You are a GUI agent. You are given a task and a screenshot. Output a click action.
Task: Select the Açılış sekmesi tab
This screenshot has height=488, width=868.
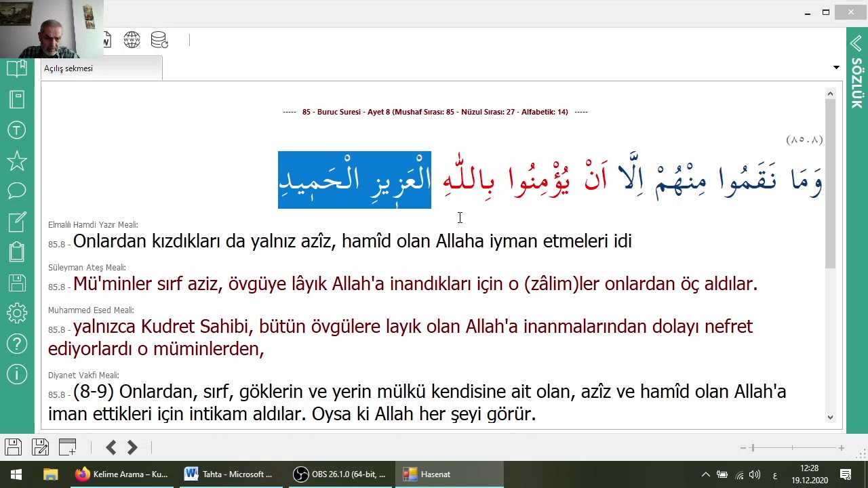[102, 68]
